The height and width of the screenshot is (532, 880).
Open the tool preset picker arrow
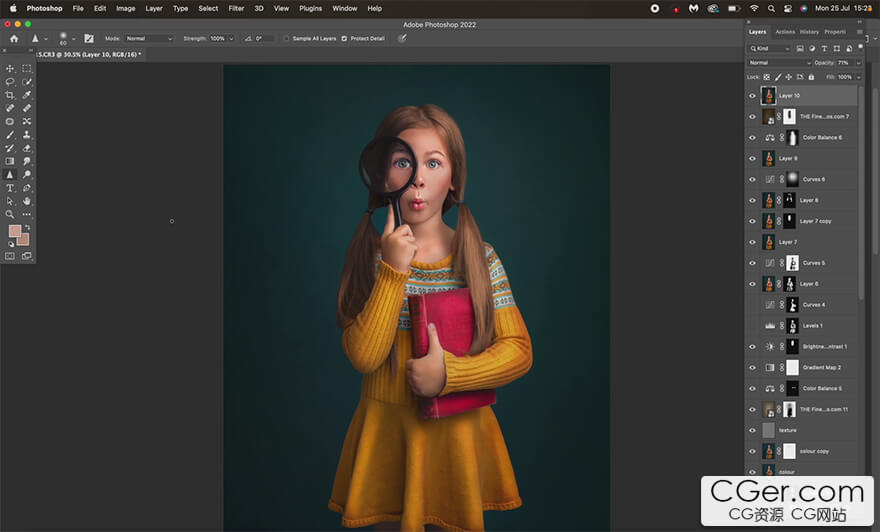[46, 39]
